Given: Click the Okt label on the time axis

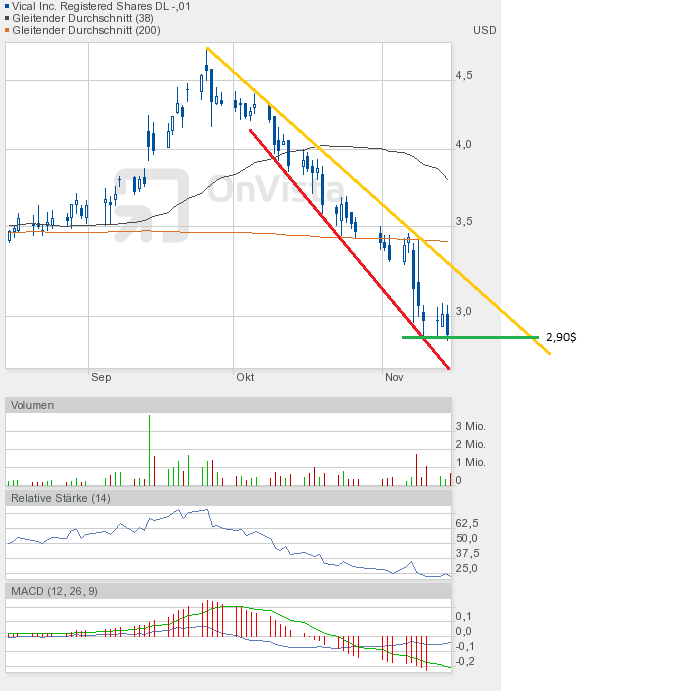Looking at the screenshot, I should [245, 378].
